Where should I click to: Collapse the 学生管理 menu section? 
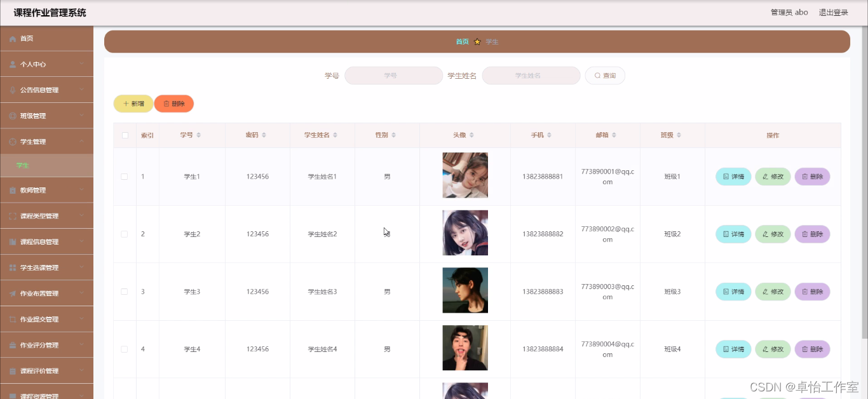[46, 141]
